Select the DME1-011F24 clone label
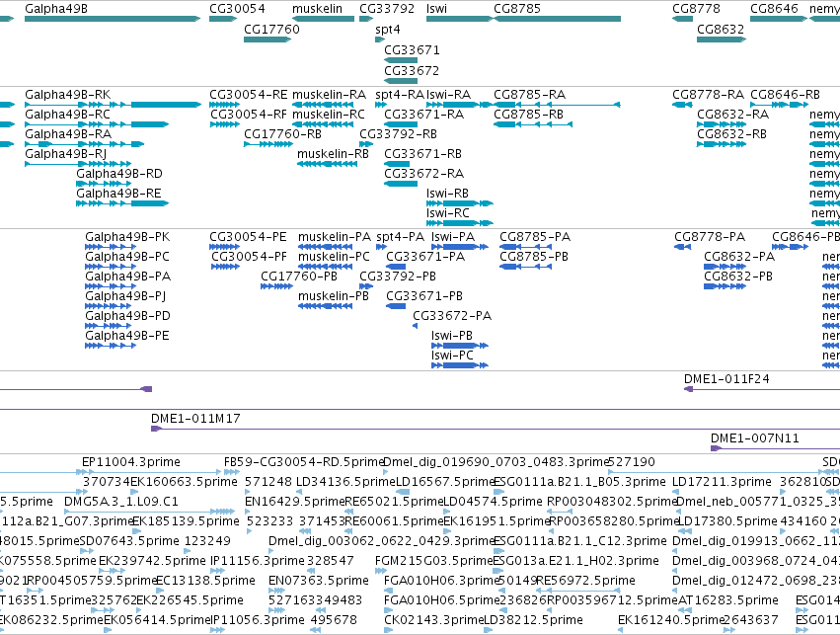Image resolution: width=840 pixels, height=635 pixels. [726, 379]
